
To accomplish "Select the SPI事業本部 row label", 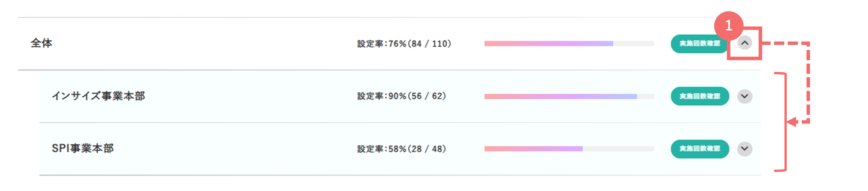I will 83,148.
